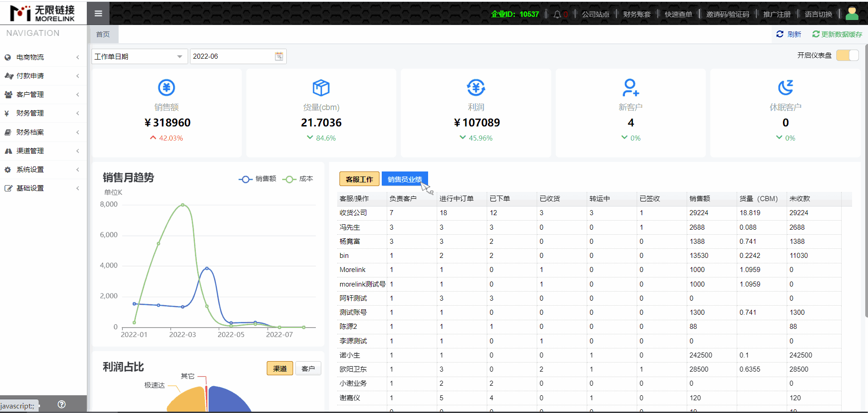Click the new customer icon
This screenshot has width=868, height=413.
pos(630,87)
